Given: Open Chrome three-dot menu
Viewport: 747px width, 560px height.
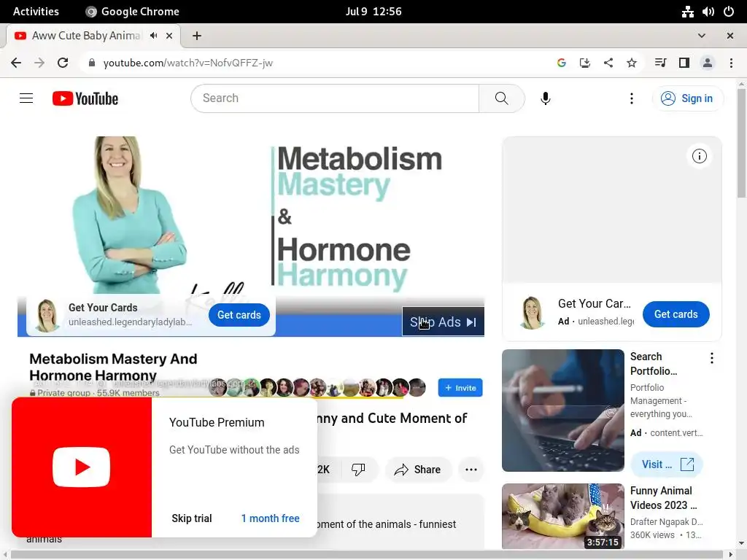Looking at the screenshot, I should click(731, 63).
